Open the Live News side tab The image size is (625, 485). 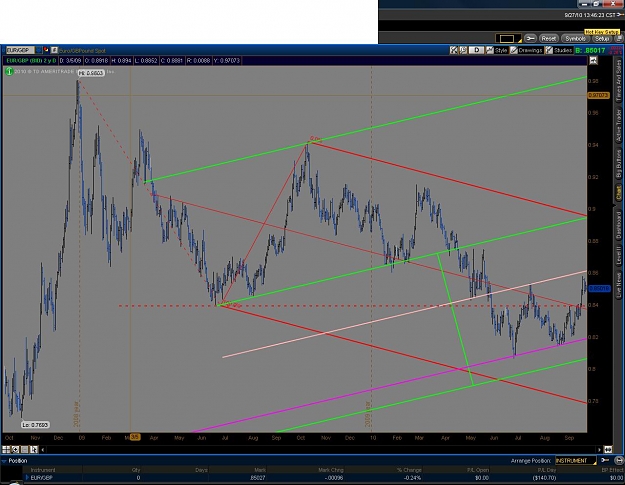tap(619, 285)
